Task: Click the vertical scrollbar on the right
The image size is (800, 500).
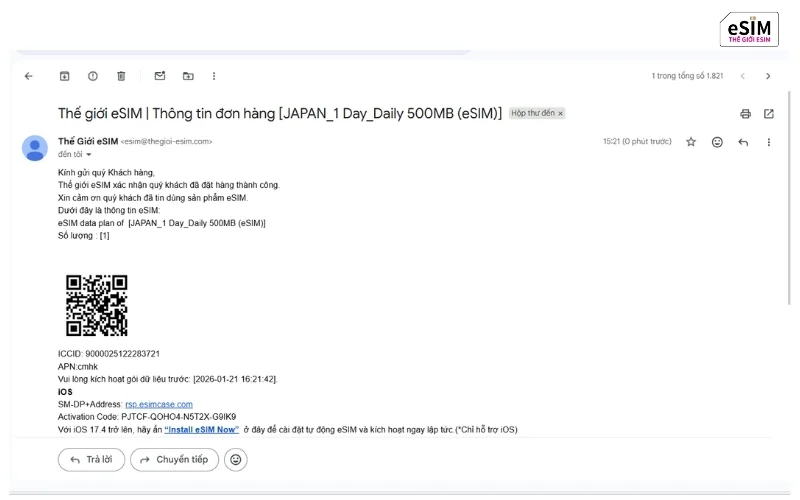Action: (x=790, y=198)
